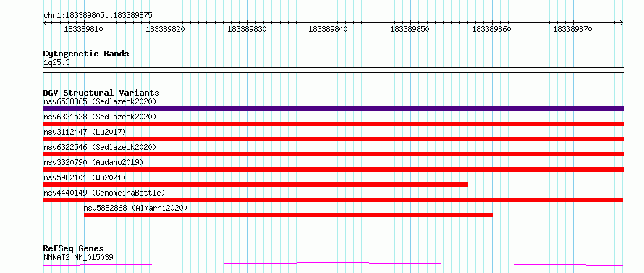Screen dimensions: 644x273
Task: Click the Cytogenetic Bands track title
Action: (86, 54)
